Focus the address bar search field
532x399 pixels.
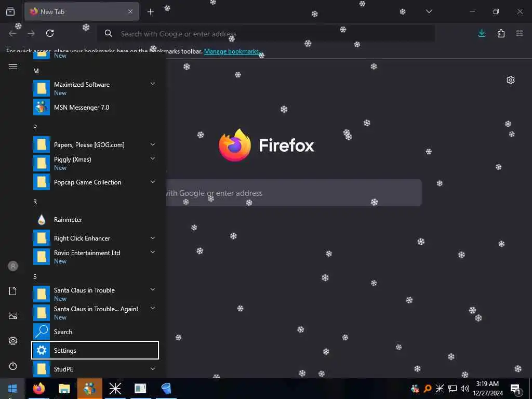pyautogui.click(x=265, y=34)
